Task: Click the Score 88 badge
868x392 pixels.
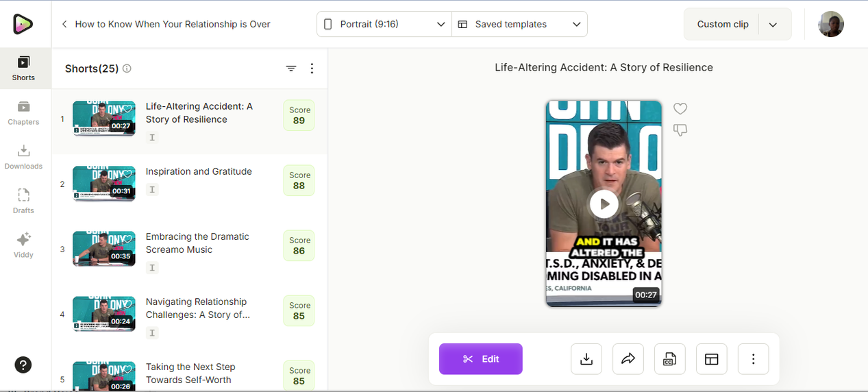Action: (x=299, y=180)
